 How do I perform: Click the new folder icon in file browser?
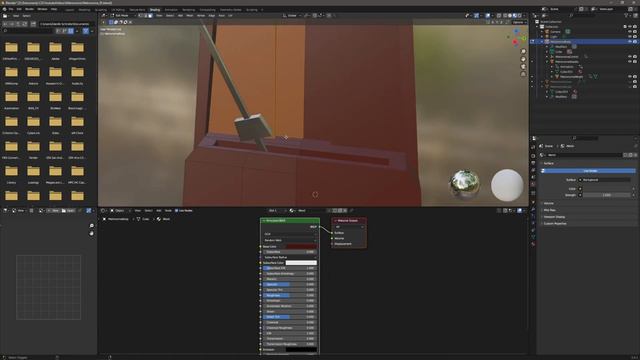[x=33, y=24]
